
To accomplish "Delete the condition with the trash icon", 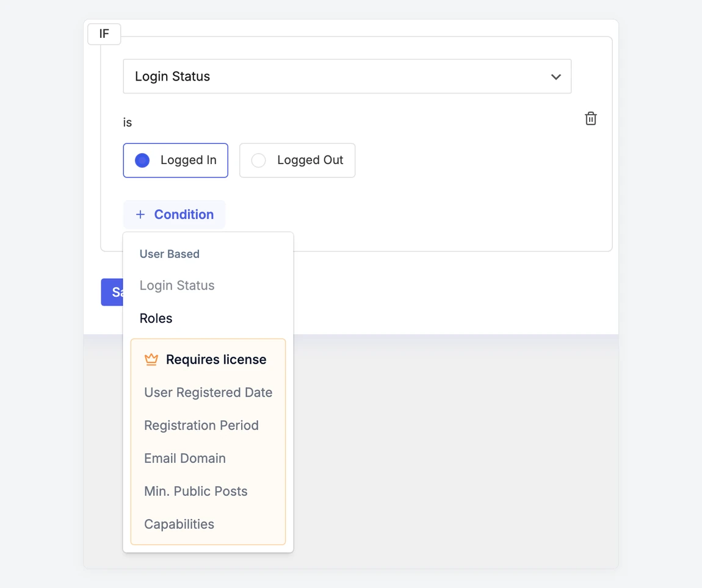I will pyautogui.click(x=590, y=118).
